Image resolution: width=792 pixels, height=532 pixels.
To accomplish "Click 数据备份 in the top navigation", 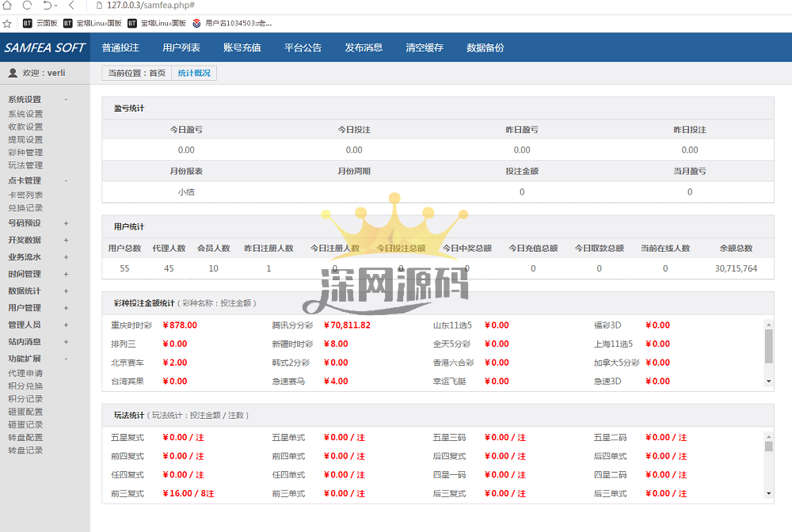I will tap(485, 47).
